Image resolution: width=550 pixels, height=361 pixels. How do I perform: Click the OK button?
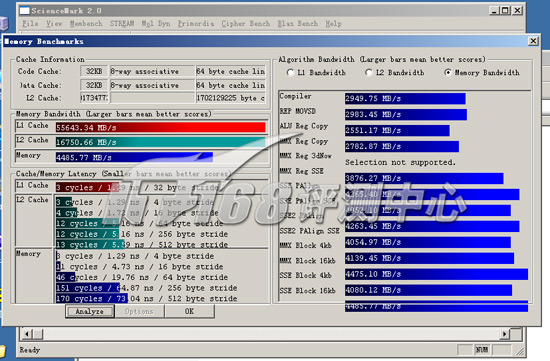point(189,312)
